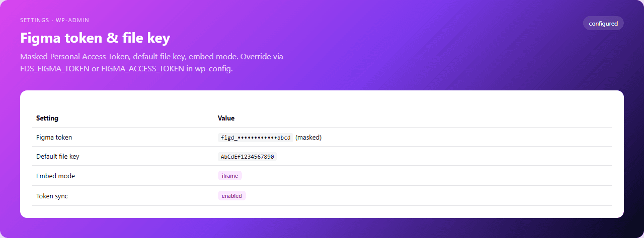Click the iframe embed mode badge
The width and height of the screenshot is (644, 238).
(x=229, y=176)
